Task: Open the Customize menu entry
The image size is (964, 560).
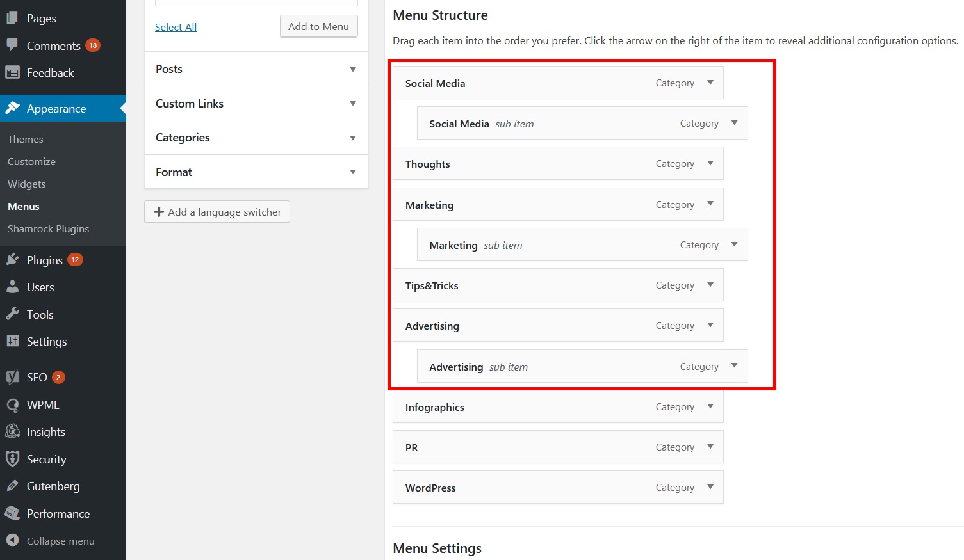Action: point(31,161)
